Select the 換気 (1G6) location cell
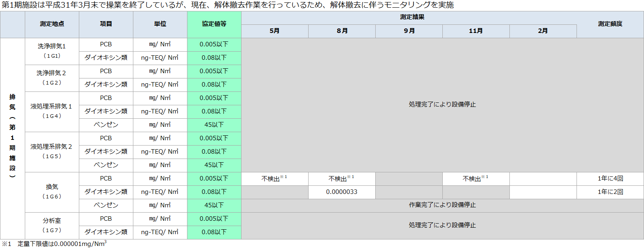Viewport: 644px width, 248px height. click(x=52, y=192)
